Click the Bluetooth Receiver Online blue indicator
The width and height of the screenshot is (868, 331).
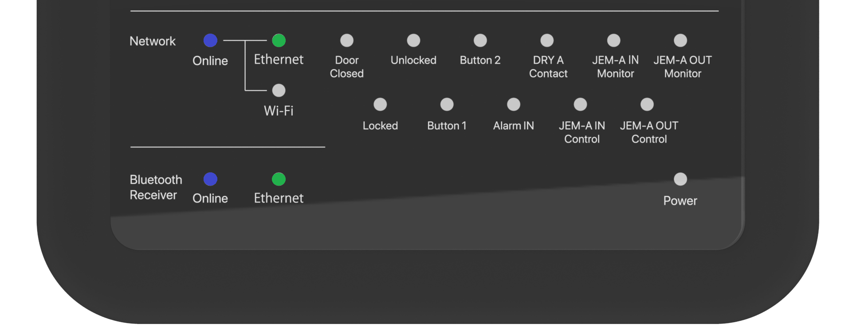210,179
